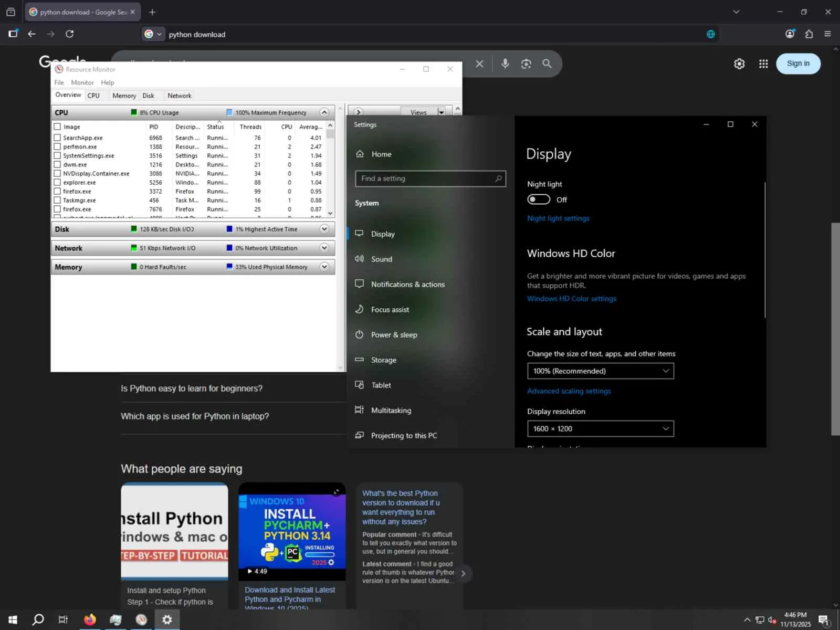Click the browser address bar
Image resolution: width=840 pixels, height=630 pixels.
430,34
